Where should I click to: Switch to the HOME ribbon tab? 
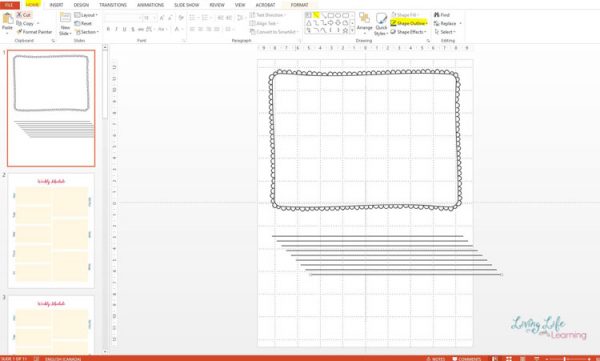[x=33, y=5]
